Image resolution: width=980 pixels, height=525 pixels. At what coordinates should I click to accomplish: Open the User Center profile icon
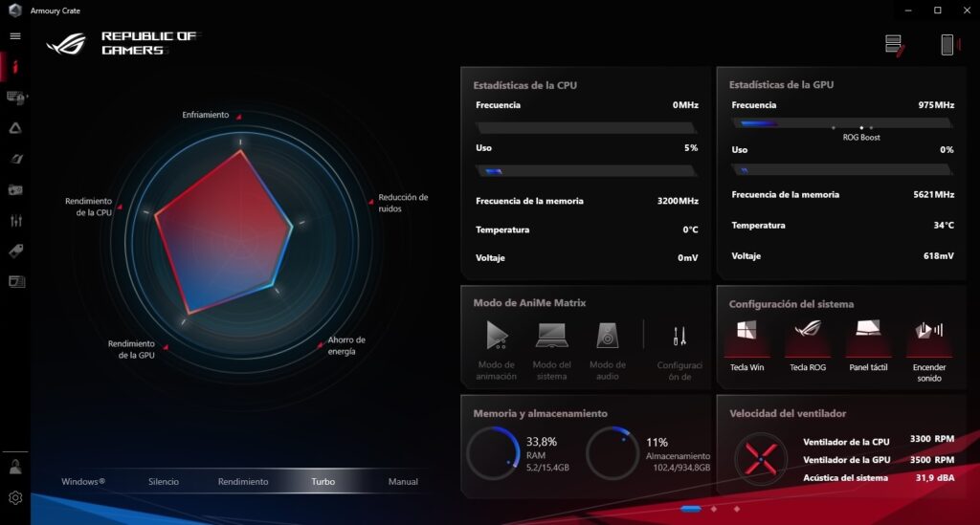(x=15, y=466)
